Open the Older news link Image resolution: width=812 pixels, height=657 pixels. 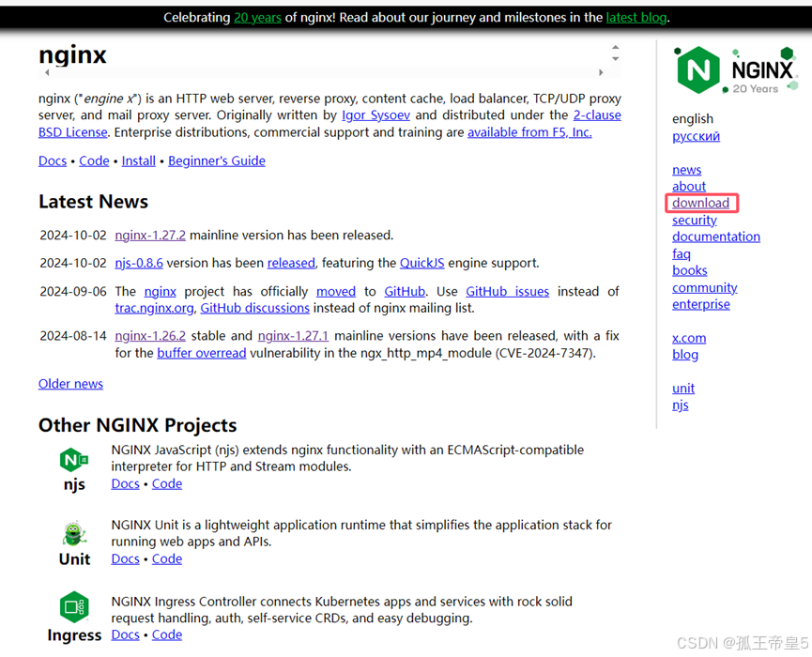[x=70, y=384]
